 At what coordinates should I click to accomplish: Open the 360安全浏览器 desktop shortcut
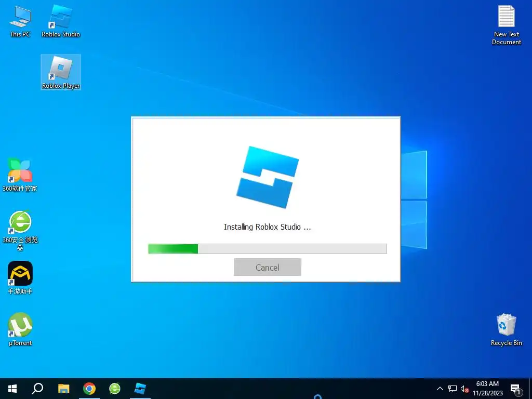click(20, 231)
